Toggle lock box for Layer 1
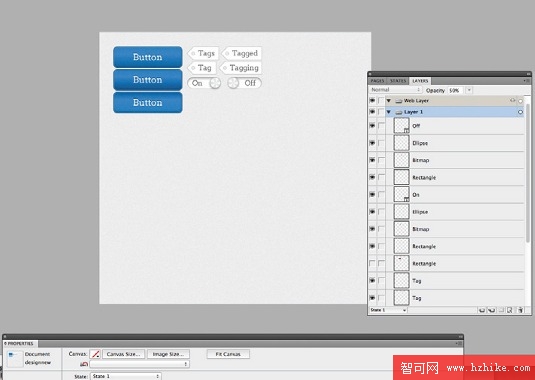 click(x=381, y=112)
